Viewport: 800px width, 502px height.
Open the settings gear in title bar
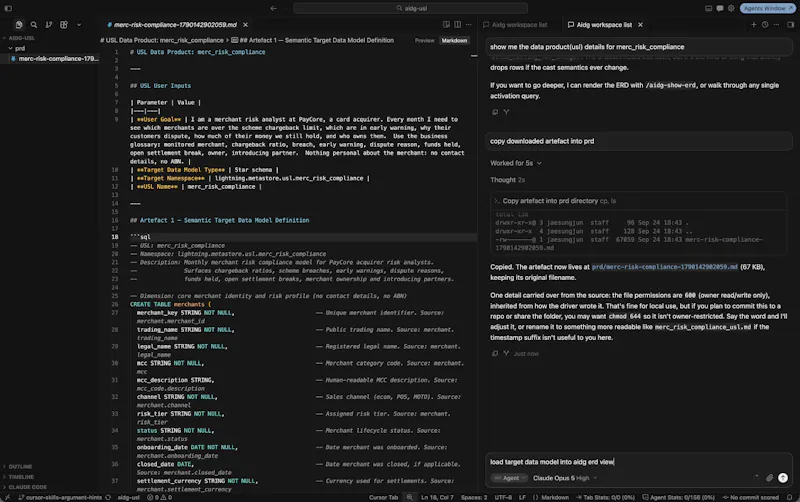tap(731, 8)
